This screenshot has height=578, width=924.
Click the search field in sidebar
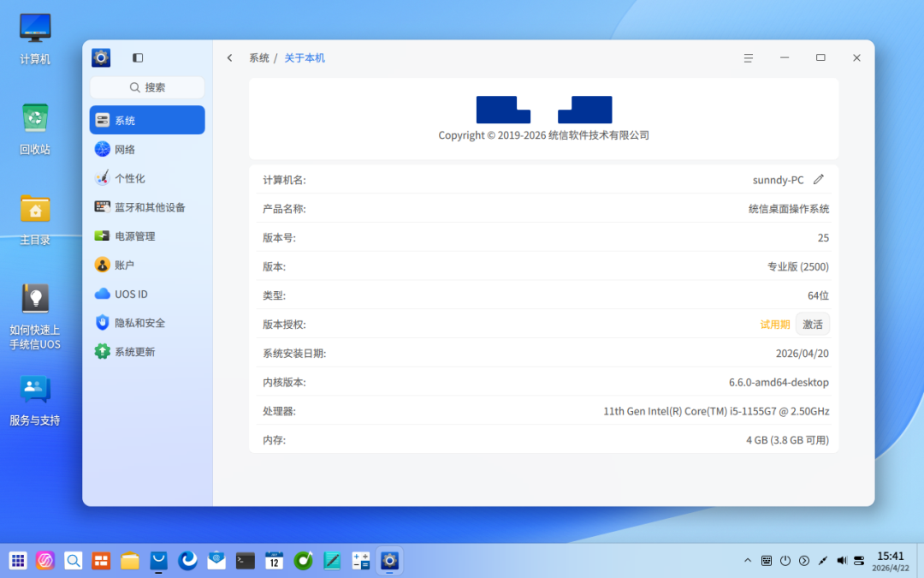click(x=147, y=87)
